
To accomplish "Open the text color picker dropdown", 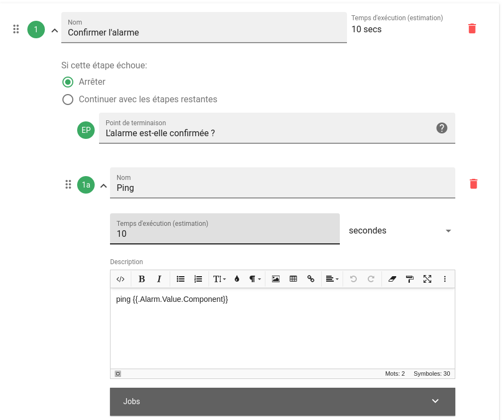I will (x=237, y=279).
